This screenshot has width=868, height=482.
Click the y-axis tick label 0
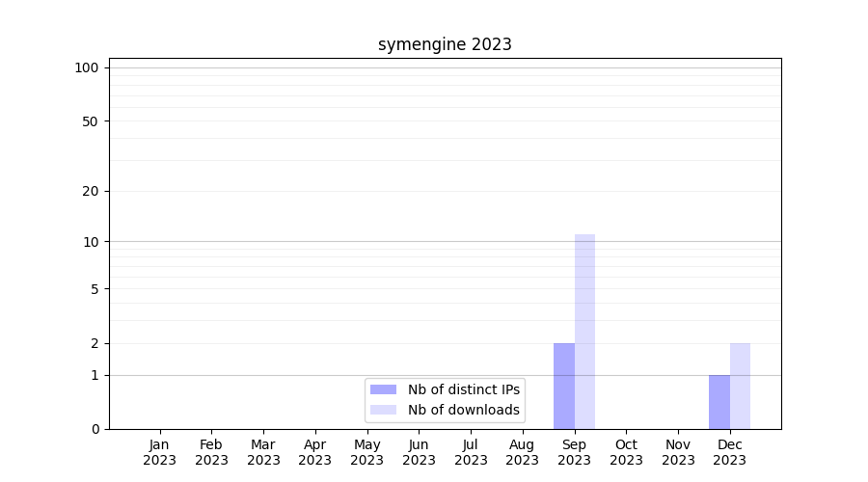click(95, 429)
